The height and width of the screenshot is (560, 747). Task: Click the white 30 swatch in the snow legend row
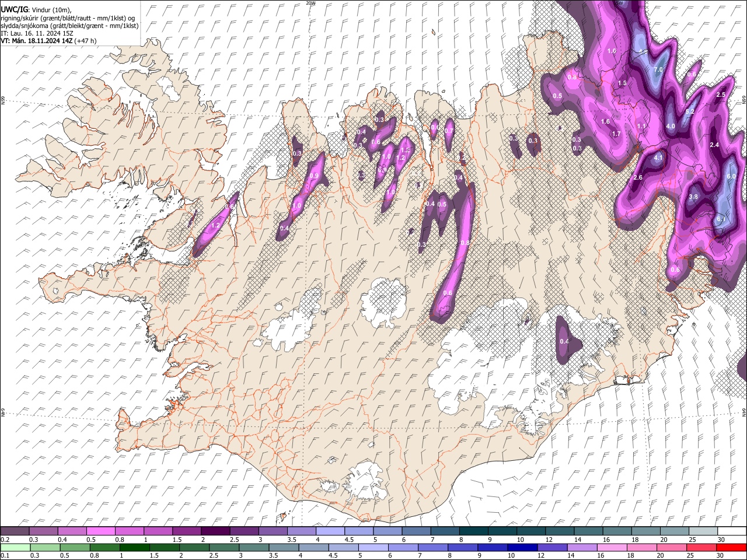click(x=732, y=531)
